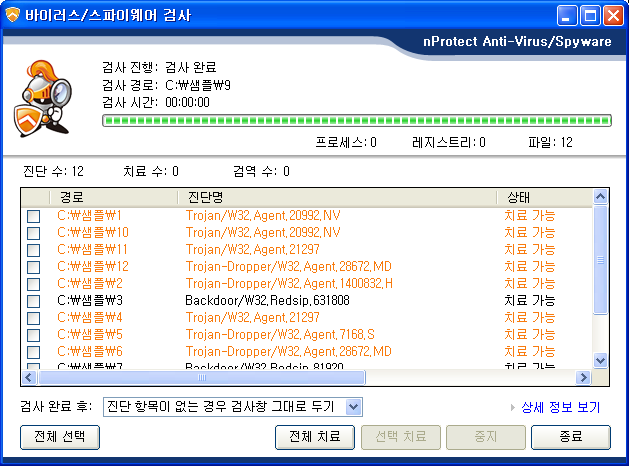Check the box for C:₩샘플₩11 row

[x=33, y=250]
